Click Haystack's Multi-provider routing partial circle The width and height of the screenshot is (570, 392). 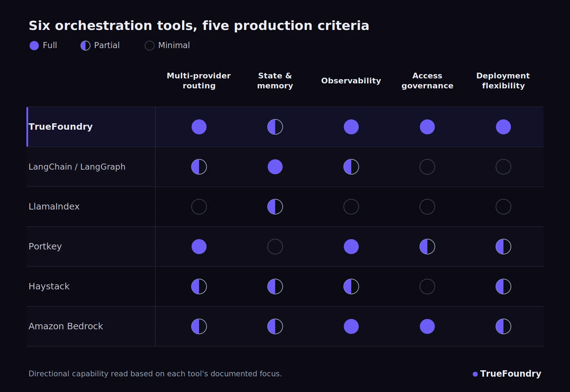click(199, 287)
